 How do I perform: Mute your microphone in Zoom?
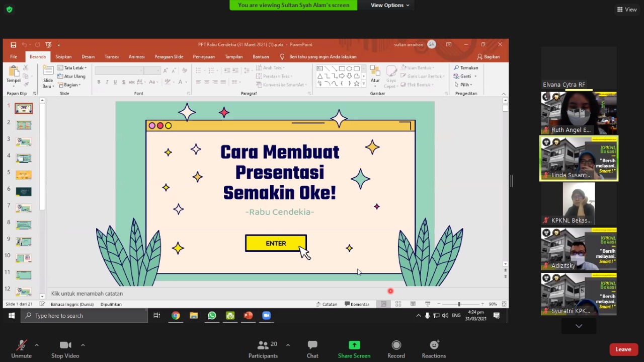click(x=21, y=348)
